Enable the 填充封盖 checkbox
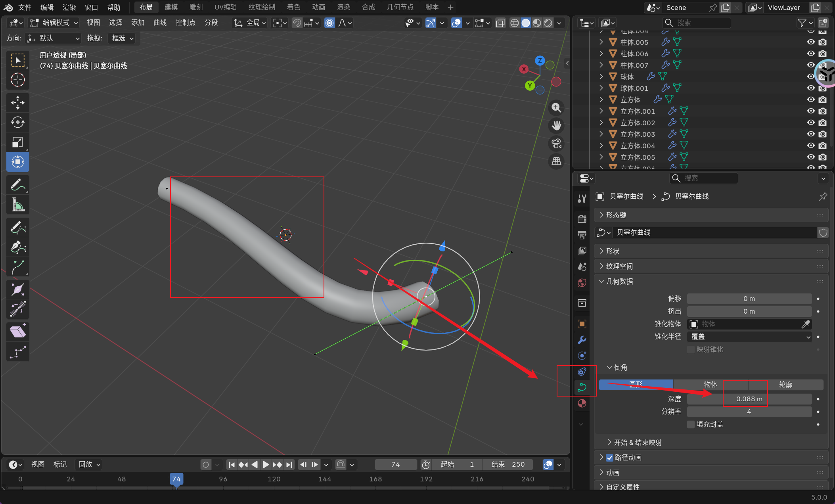Screen dimensions: 835x504 point(691,424)
